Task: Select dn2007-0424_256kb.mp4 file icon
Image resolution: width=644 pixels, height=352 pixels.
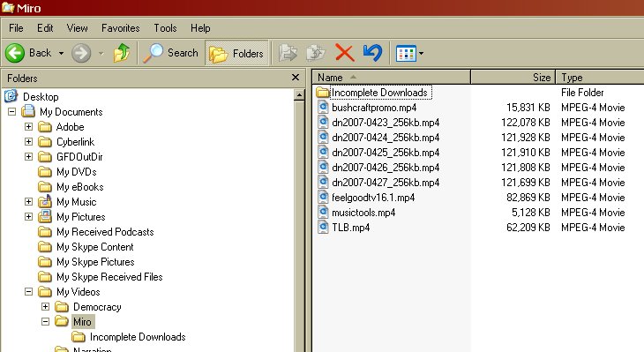Action: click(x=323, y=138)
